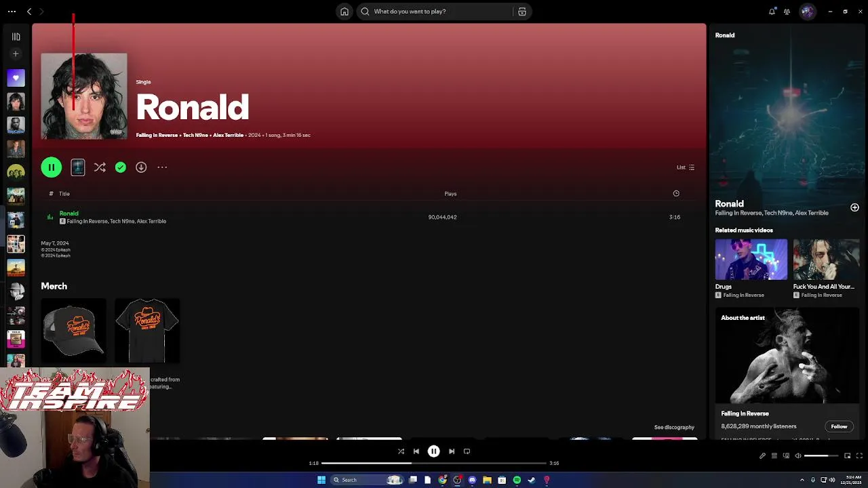The height and width of the screenshot is (488, 868).
Task: Play 'Fuck You And All Your...' related video
Action: (x=826, y=260)
